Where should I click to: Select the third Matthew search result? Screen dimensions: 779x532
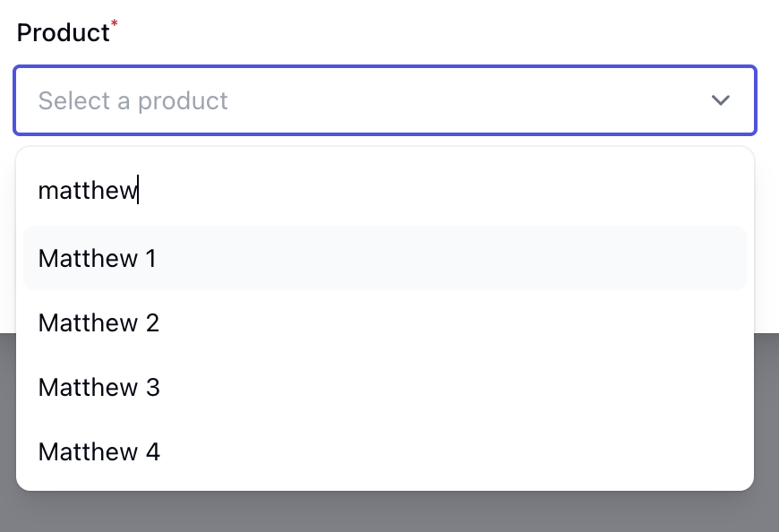point(385,387)
